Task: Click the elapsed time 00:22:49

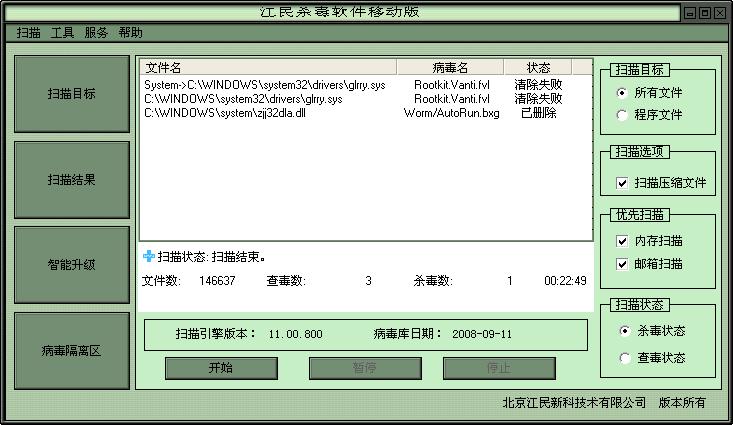Action: (x=565, y=281)
